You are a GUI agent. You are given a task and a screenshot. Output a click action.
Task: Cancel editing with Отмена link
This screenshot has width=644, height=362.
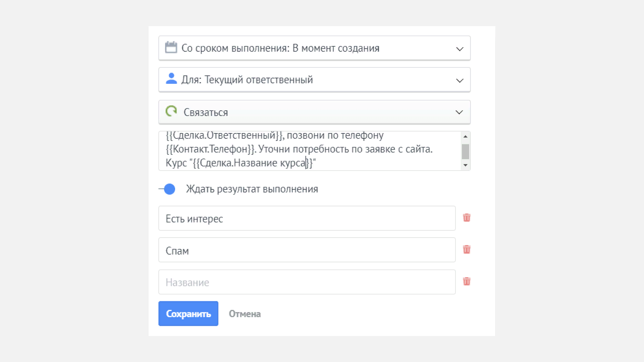pyautogui.click(x=245, y=314)
